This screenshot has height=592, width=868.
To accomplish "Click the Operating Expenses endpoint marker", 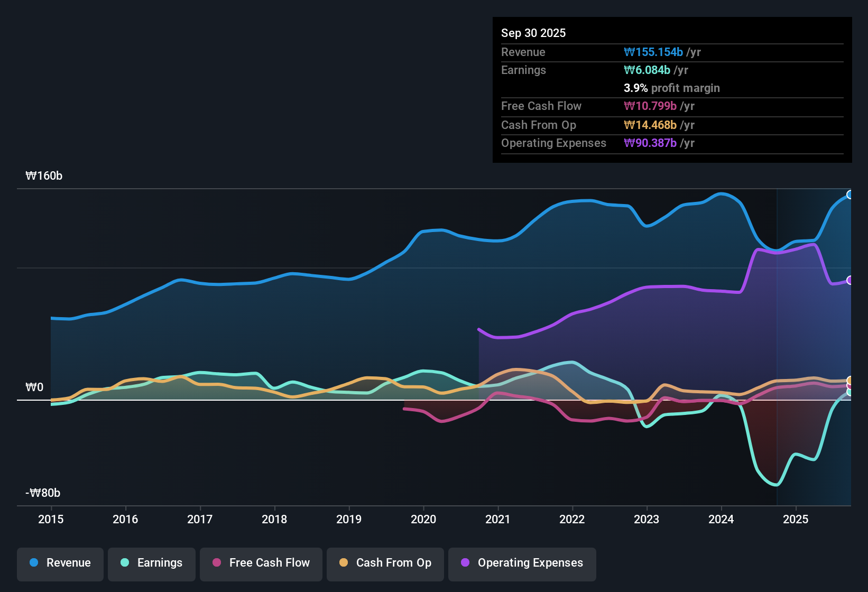I will [849, 281].
